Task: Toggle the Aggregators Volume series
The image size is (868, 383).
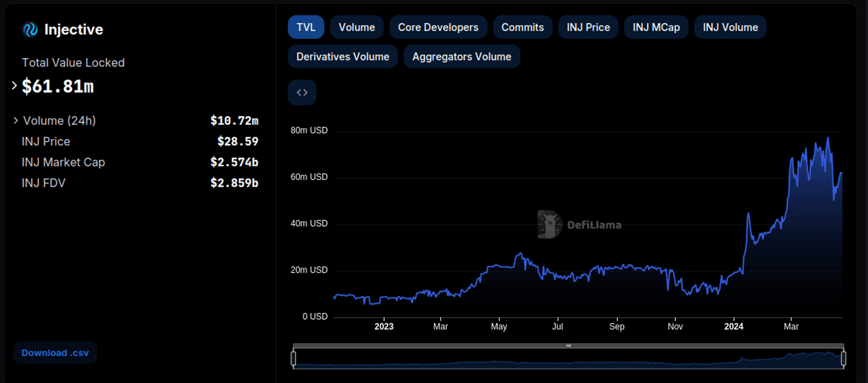Action: [x=462, y=57]
